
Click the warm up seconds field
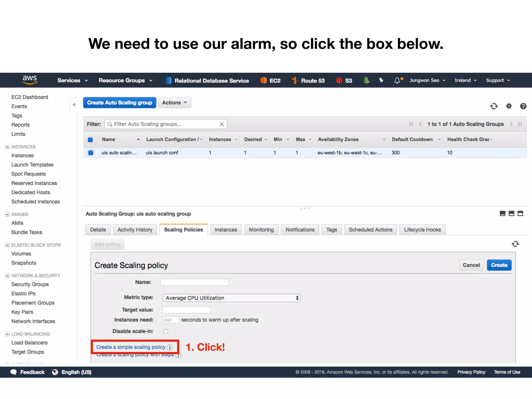click(171, 320)
